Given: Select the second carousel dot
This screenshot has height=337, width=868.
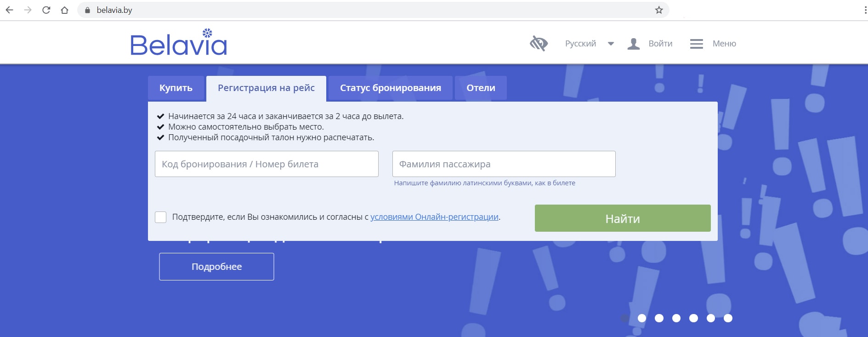Looking at the screenshot, I should 642,318.
